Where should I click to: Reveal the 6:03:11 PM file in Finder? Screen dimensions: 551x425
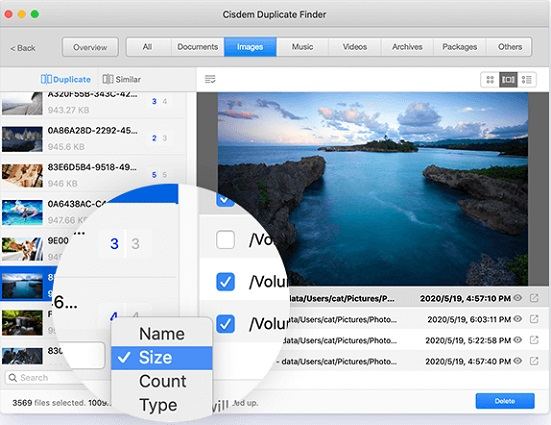(534, 319)
